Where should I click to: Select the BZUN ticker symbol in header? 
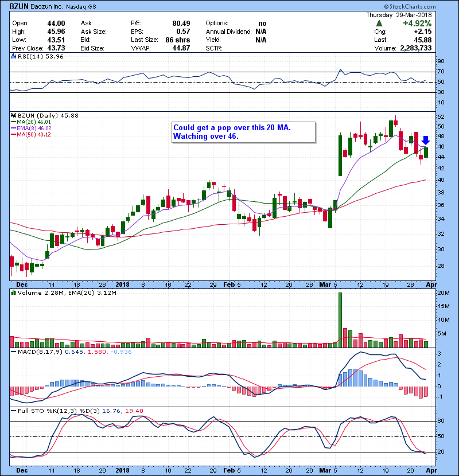click(x=19, y=6)
